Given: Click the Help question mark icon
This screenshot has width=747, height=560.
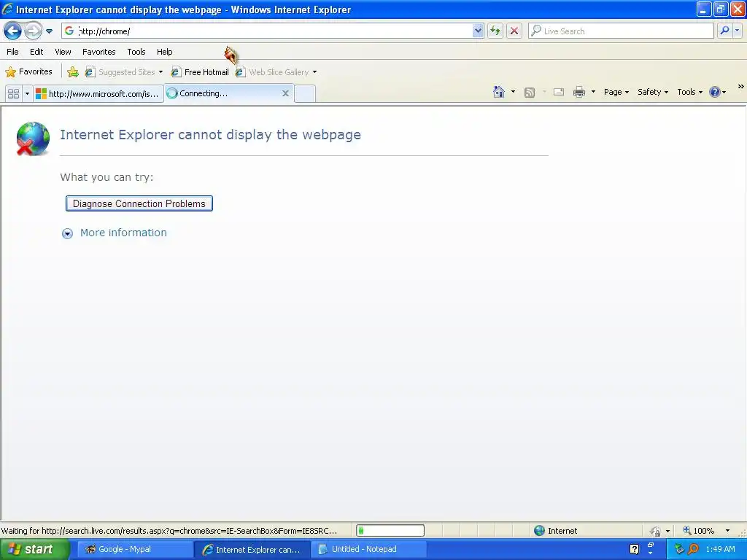Looking at the screenshot, I should pyautogui.click(x=715, y=92).
